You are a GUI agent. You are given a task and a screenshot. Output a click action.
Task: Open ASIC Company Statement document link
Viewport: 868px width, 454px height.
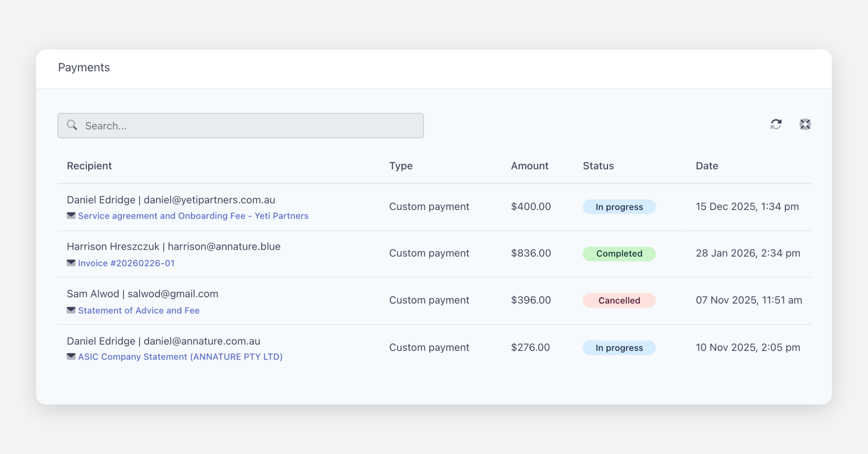click(x=180, y=357)
